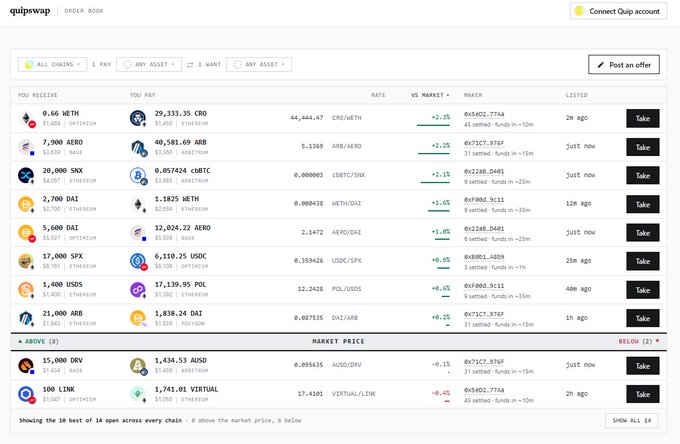Click the cbBTC token icon beside 0.057424 cbBTC
Viewport: 680px width, 444px height.
138,175
